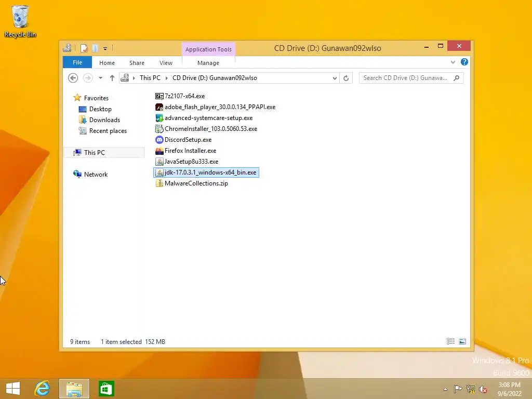Click the MalwareCollections zip folder icon

click(x=159, y=183)
